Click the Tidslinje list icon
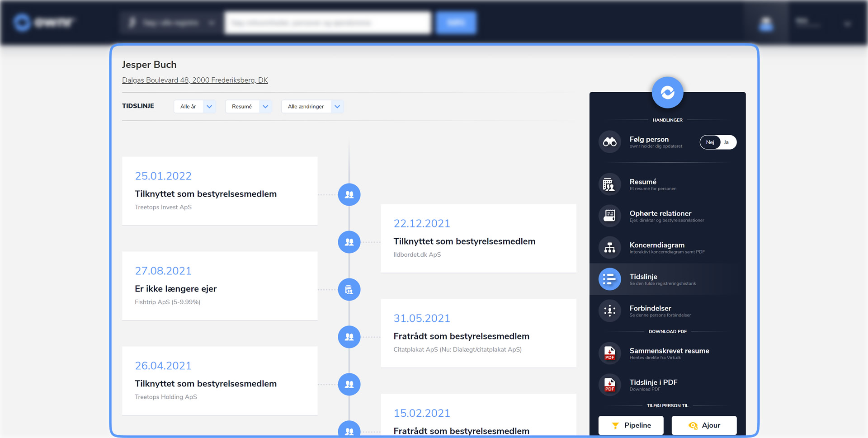The width and height of the screenshot is (868, 438). (x=609, y=279)
